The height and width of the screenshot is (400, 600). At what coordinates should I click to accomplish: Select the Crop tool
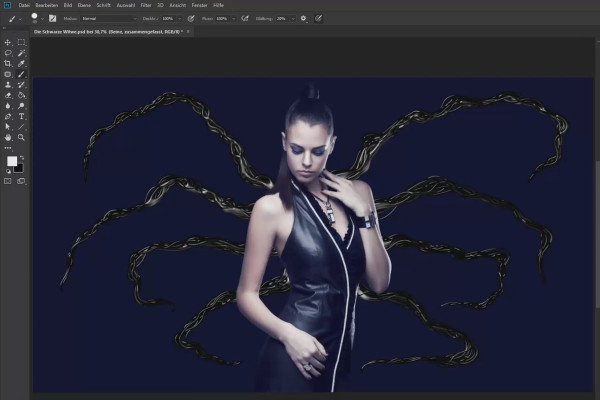[8, 64]
